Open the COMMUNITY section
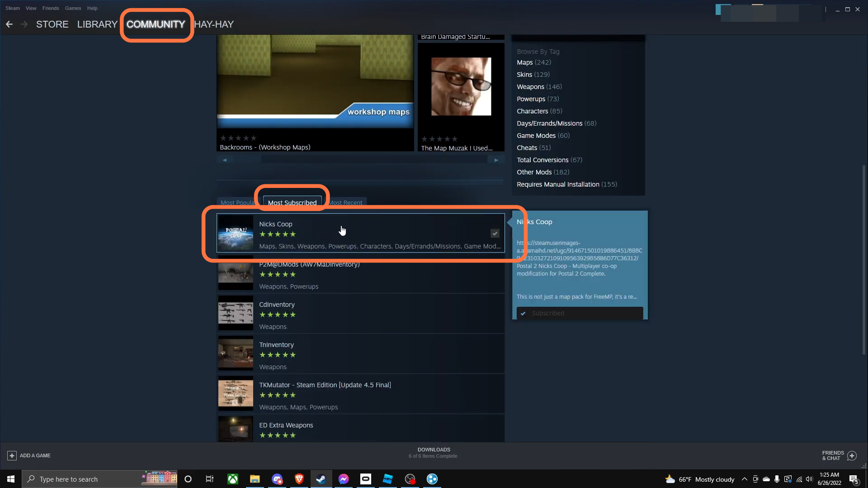The image size is (868, 488). 156,24
